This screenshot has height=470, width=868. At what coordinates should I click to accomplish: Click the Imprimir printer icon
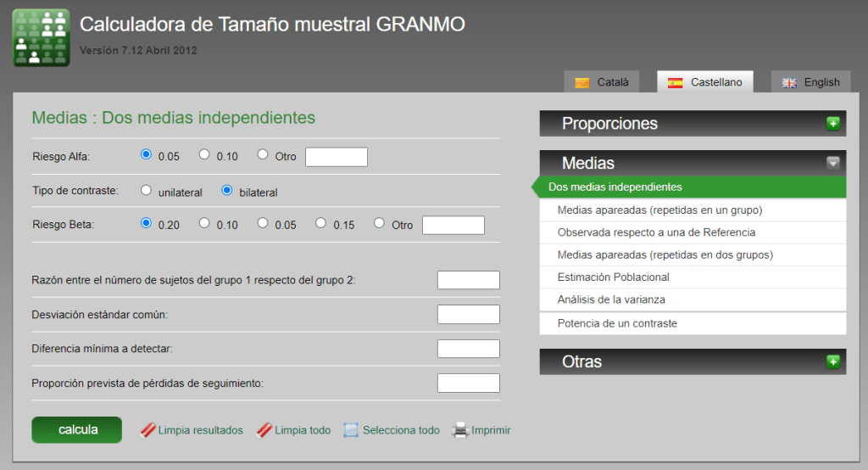[460, 430]
